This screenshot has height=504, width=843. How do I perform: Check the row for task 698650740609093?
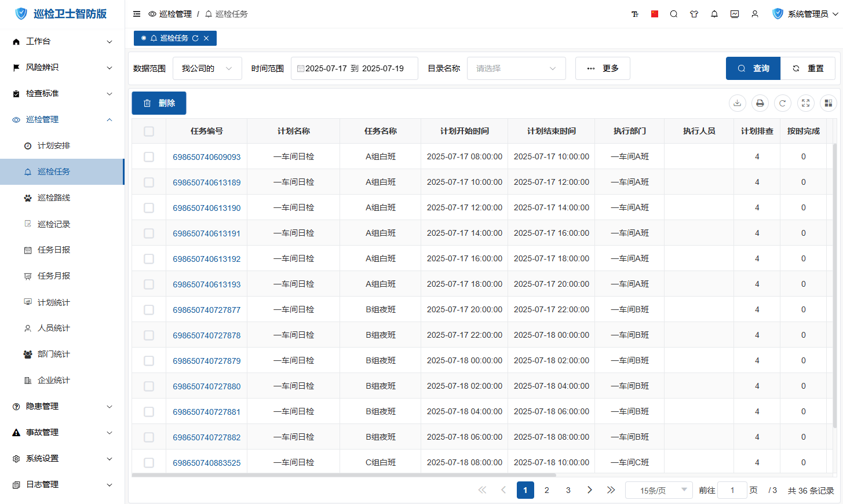click(x=149, y=157)
